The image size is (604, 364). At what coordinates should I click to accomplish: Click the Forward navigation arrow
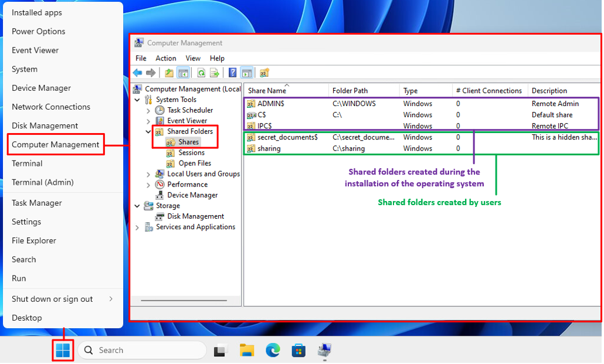pos(151,72)
